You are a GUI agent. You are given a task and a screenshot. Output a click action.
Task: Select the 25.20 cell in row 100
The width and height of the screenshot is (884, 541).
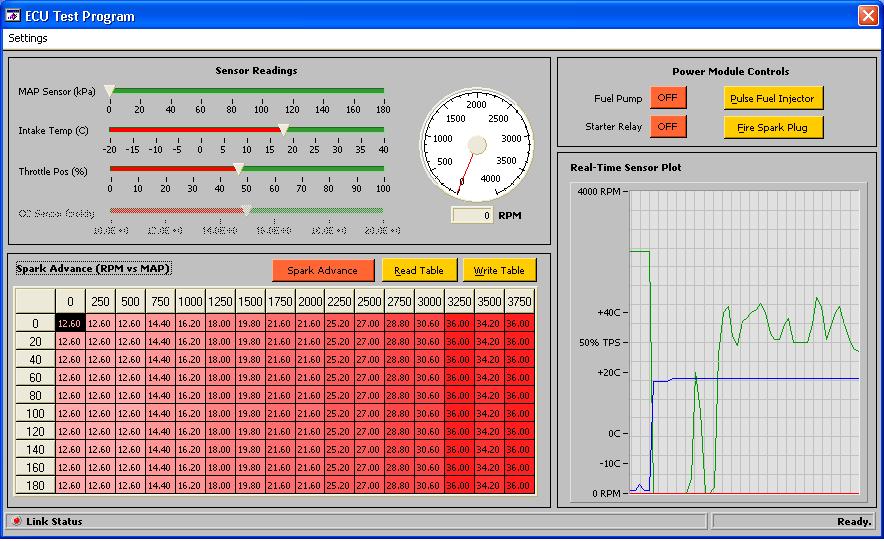click(339, 414)
